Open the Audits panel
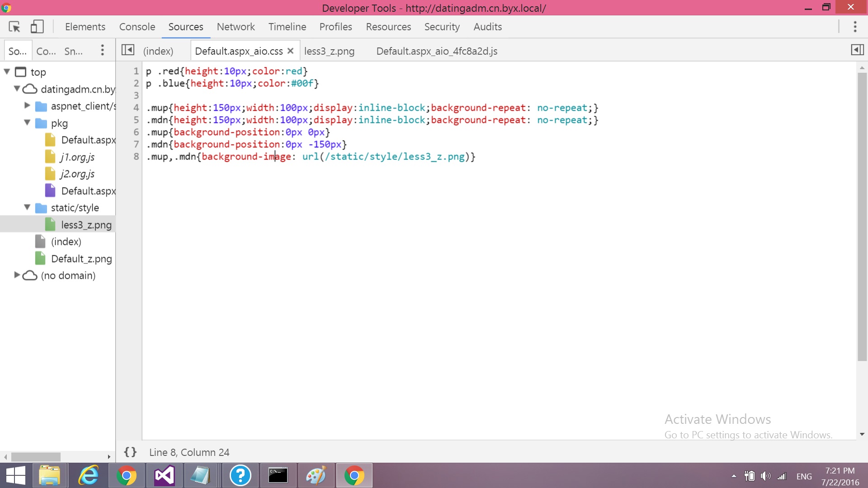Viewport: 868px width, 488px height. pyautogui.click(x=487, y=27)
